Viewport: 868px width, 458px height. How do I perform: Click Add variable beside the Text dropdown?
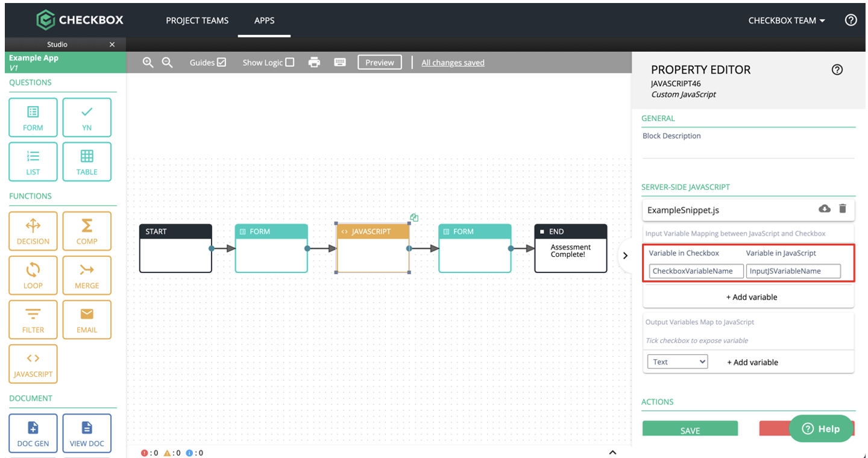coord(752,362)
